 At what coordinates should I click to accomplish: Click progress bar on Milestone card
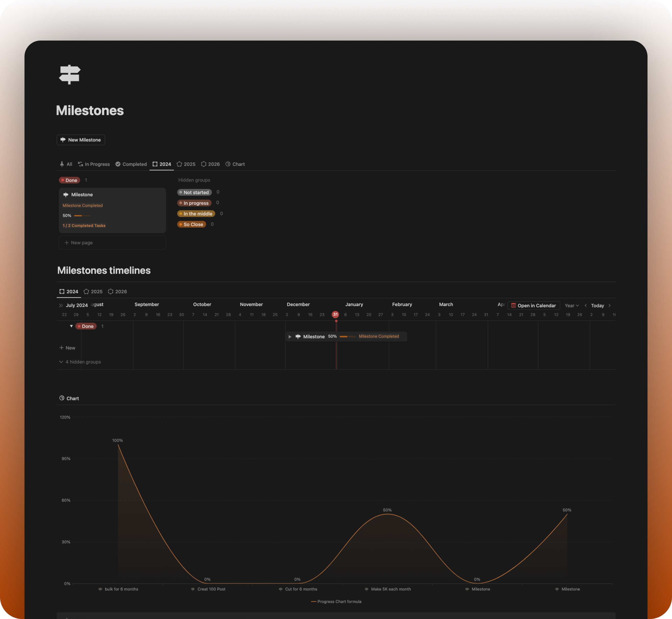coord(82,216)
